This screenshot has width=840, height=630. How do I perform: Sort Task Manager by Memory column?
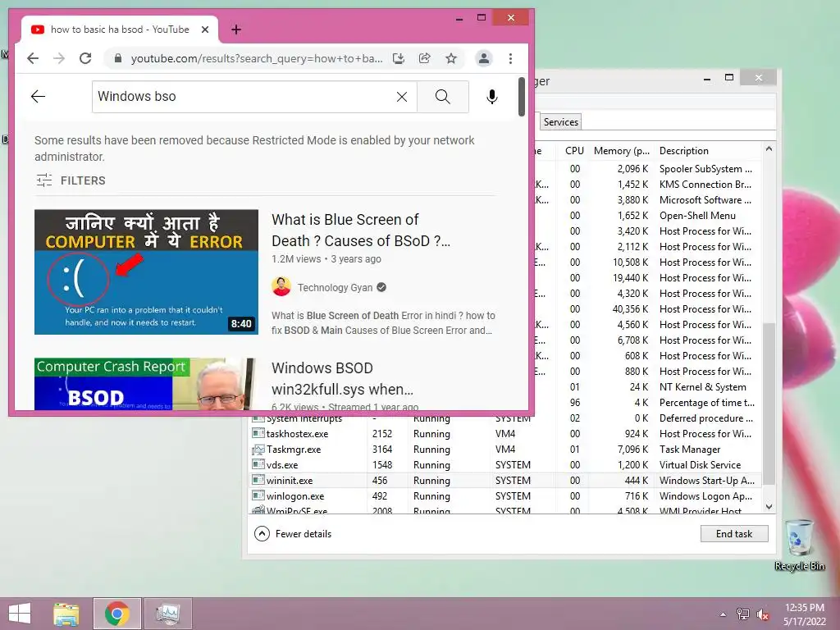622,151
